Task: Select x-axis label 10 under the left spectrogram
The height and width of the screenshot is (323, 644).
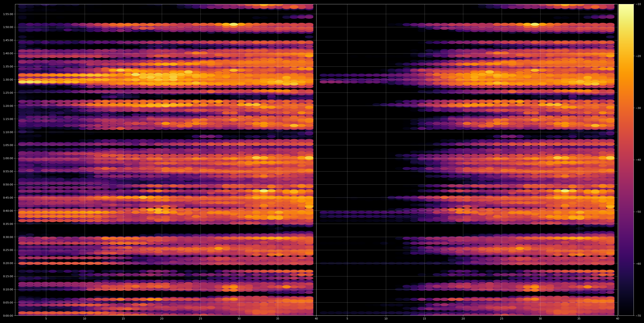Action: click(x=84, y=319)
